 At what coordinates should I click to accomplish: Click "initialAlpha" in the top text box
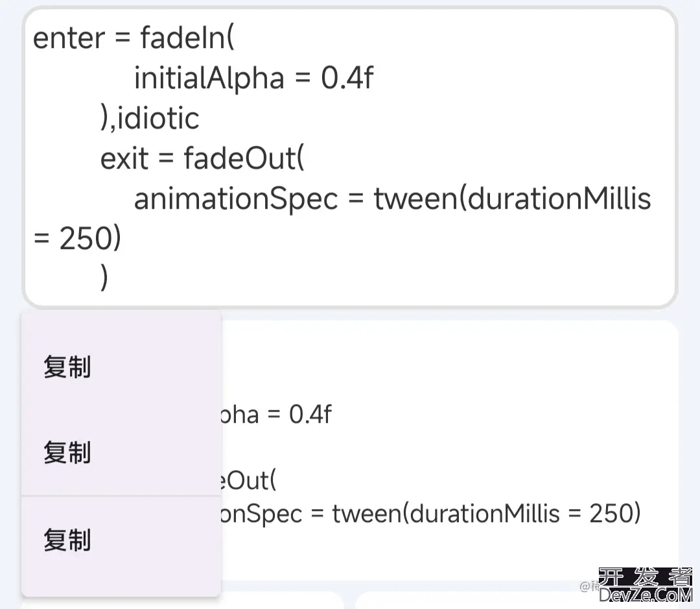pos(209,78)
